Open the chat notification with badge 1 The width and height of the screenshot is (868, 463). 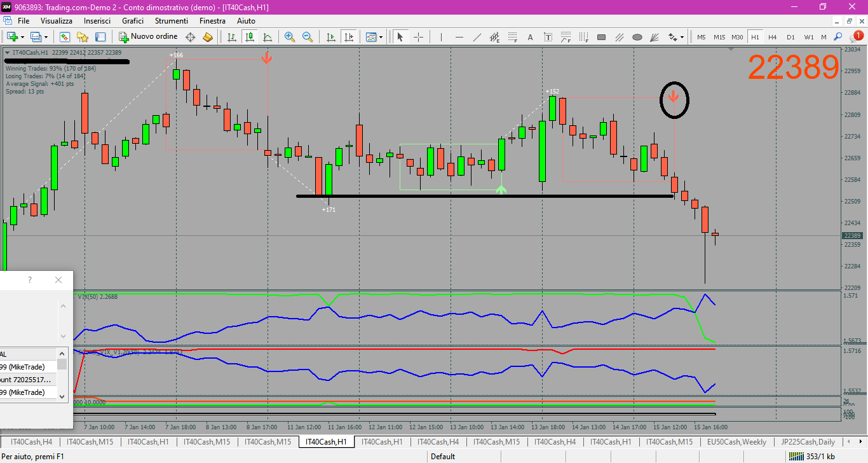pos(855,36)
